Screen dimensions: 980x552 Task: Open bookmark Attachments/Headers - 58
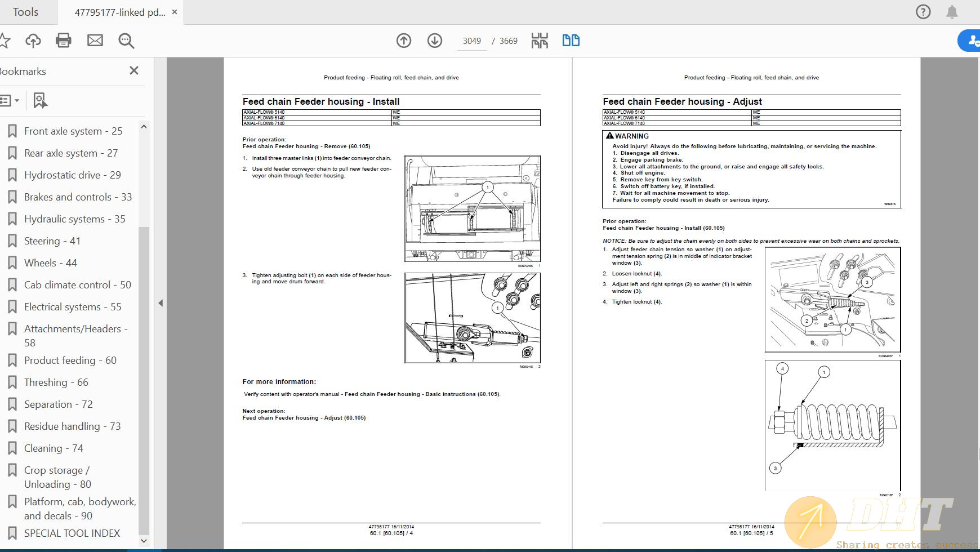tap(76, 336)
